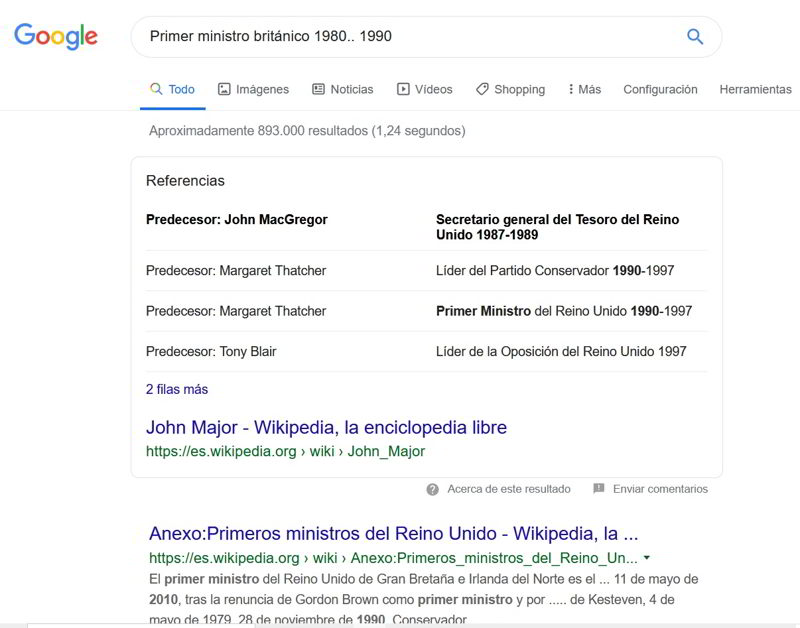Click Enviar comentarios link
800x628 pixels.
660,489
